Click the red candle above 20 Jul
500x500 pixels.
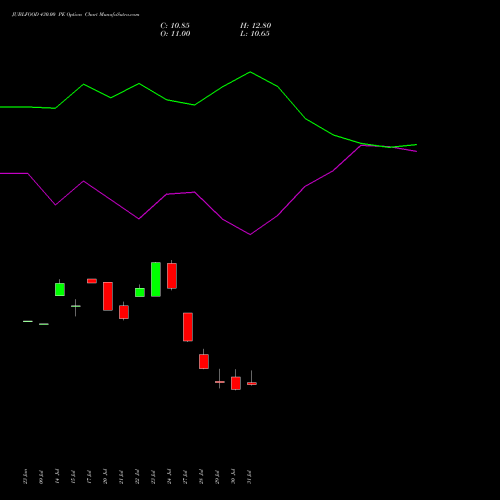[108, 296]
